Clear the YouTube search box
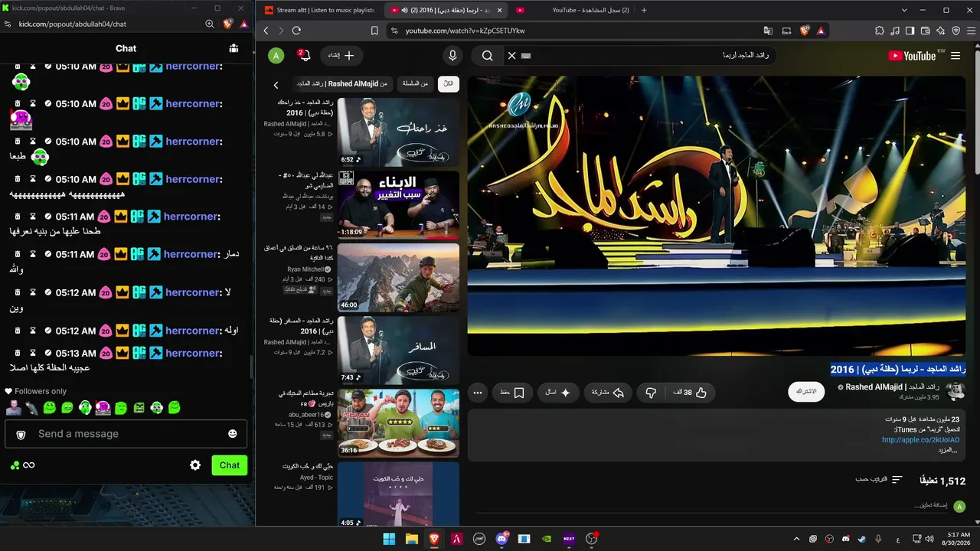 click(512, 56)
